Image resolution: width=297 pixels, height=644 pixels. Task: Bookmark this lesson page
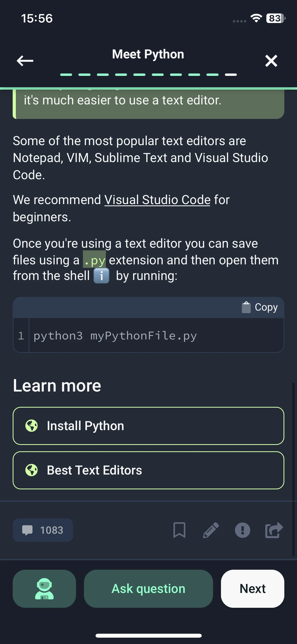tap(179, 530)
